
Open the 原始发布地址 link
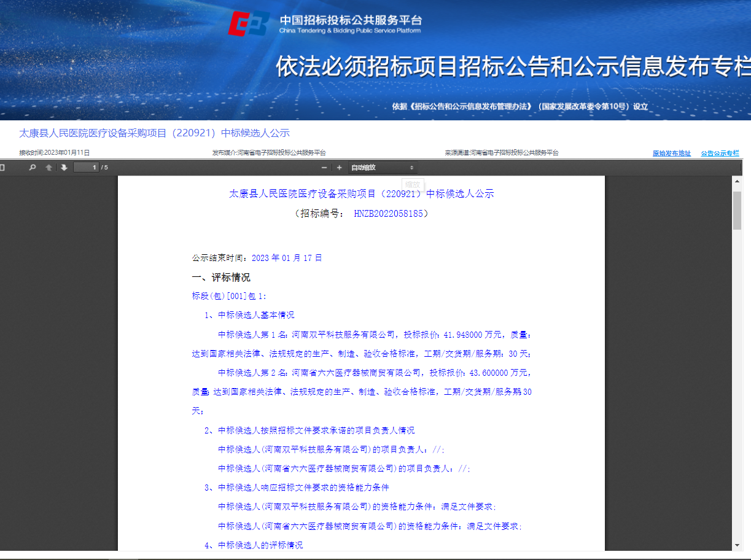click(671, 154)
